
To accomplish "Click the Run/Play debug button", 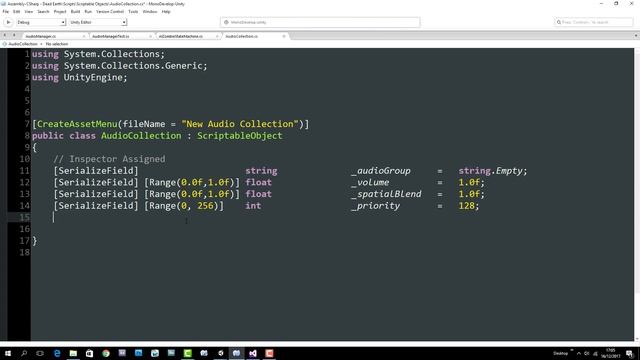I will pyautogui.click(x=8, y=22).
